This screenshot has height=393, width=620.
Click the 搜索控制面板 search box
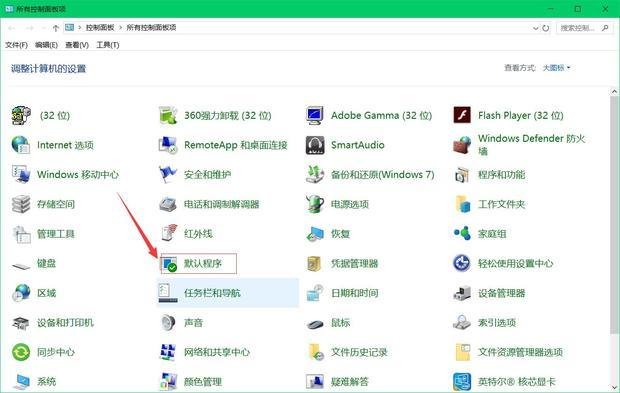click(585, 28)
